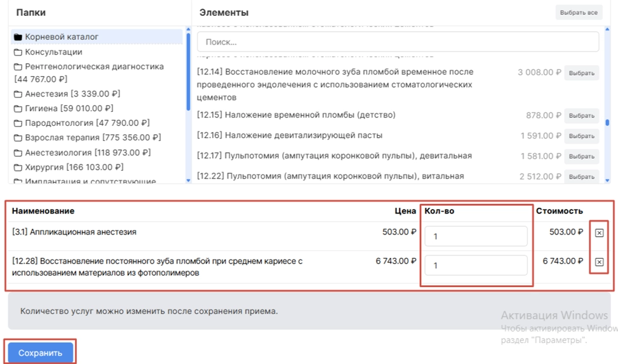
Task: Delete the [12.28] service row via X icon
Action: (599, 262)
